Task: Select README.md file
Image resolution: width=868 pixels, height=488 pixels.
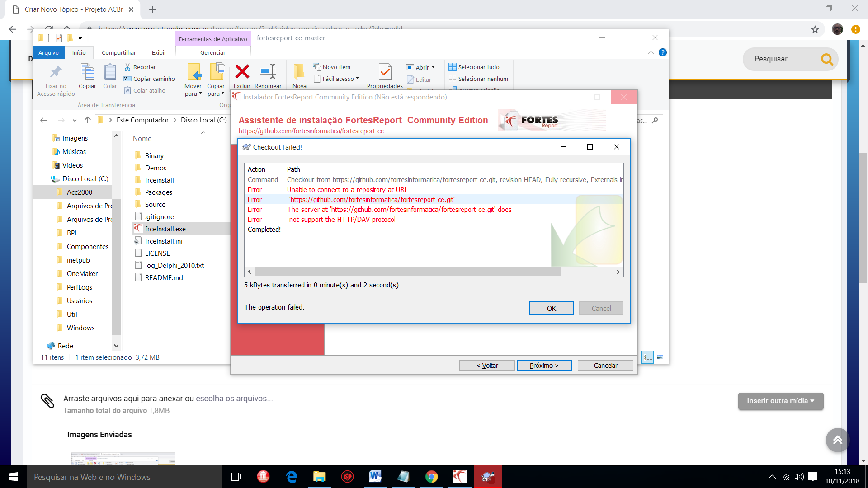Action: click(164, 277)
